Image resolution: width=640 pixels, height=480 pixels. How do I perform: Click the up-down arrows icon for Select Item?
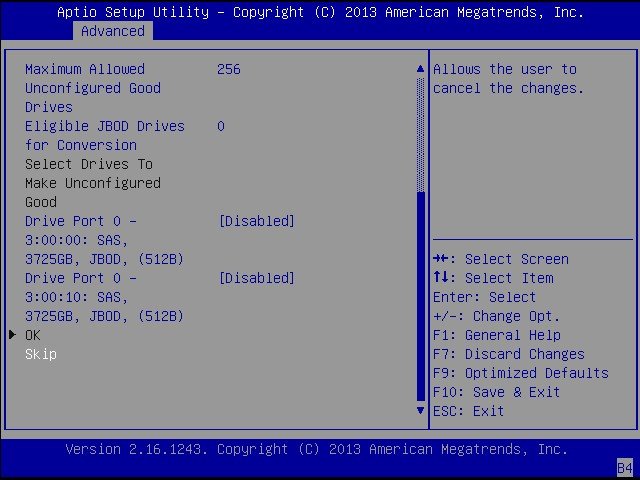(x=440, y=278)
